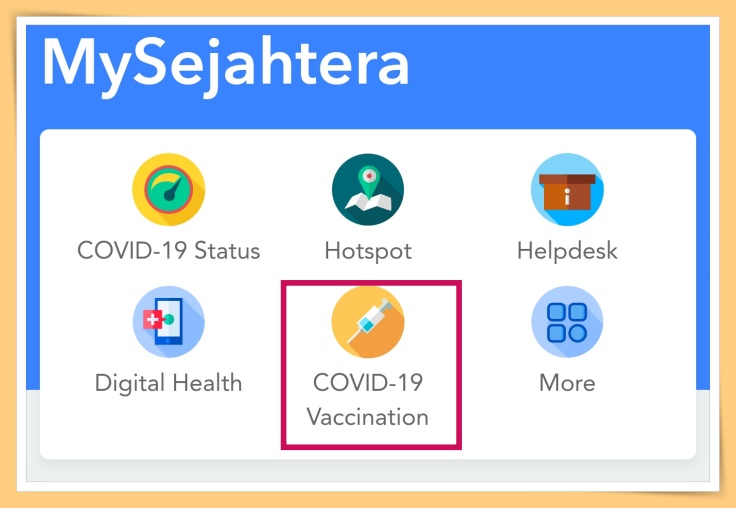Viewport: 736px width, 508px height.
Task: Tap the Hotspot map pin icon
Action: (x=368, y=189)
